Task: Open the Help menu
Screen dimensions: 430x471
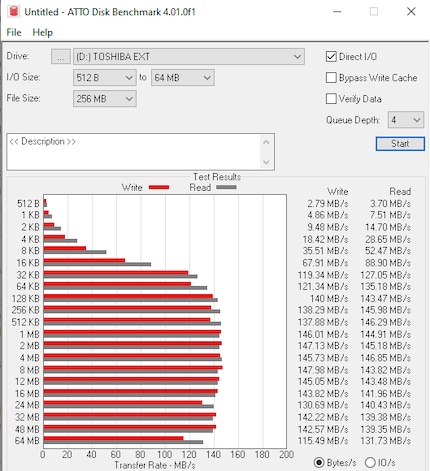Action: click(x=43, y=32)
